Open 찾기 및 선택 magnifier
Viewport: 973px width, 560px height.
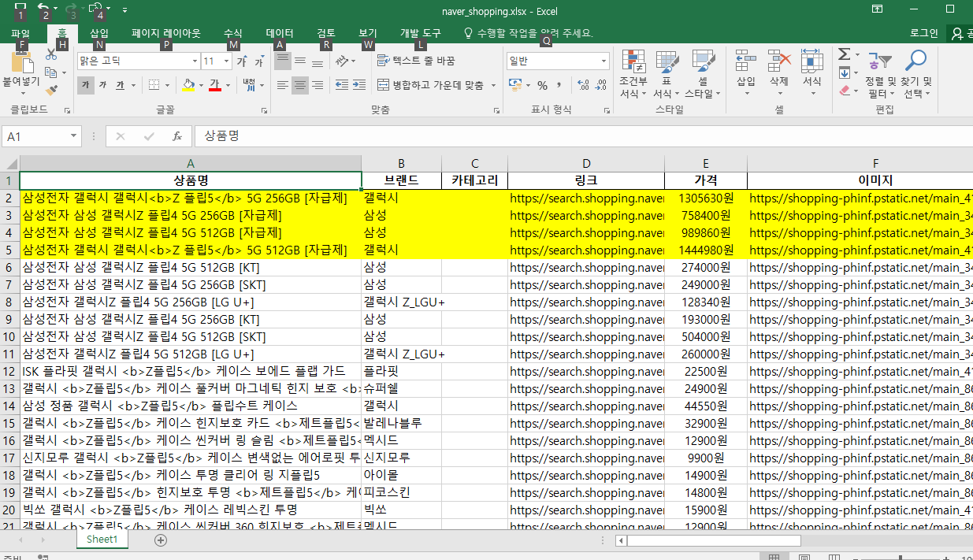(916, 74)
